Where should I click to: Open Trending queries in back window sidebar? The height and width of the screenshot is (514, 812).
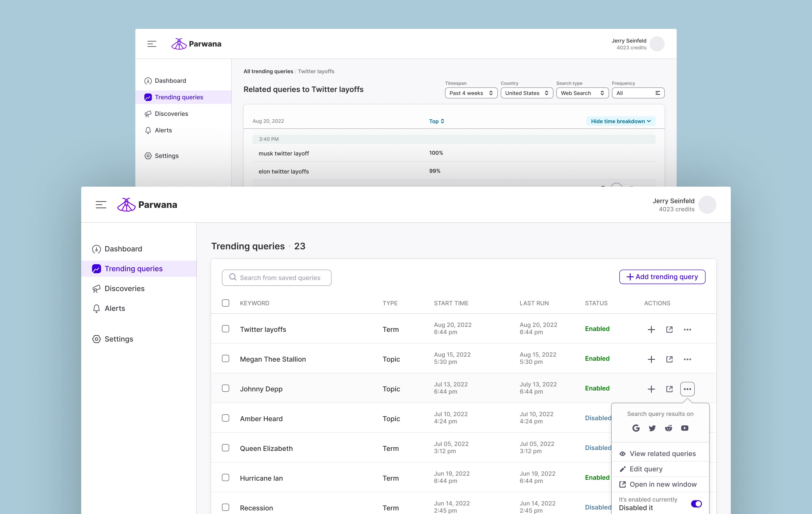point(183,97)
